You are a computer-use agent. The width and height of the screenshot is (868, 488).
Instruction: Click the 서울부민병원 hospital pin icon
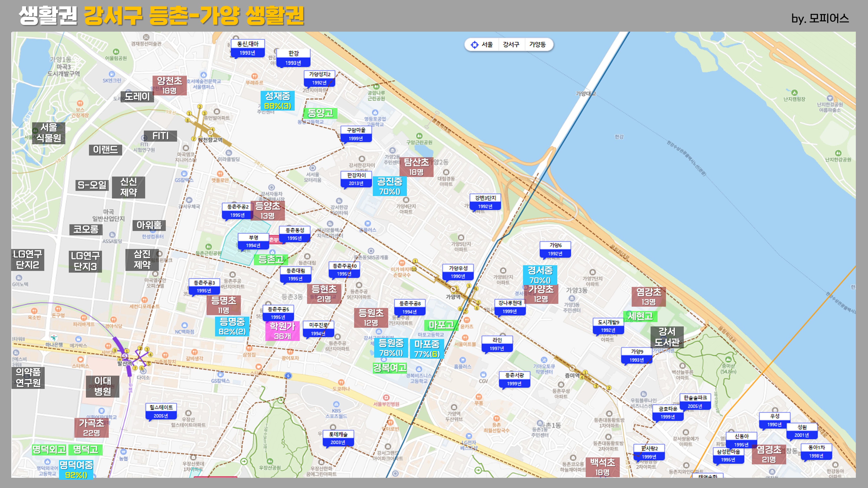tap(386, 398)
